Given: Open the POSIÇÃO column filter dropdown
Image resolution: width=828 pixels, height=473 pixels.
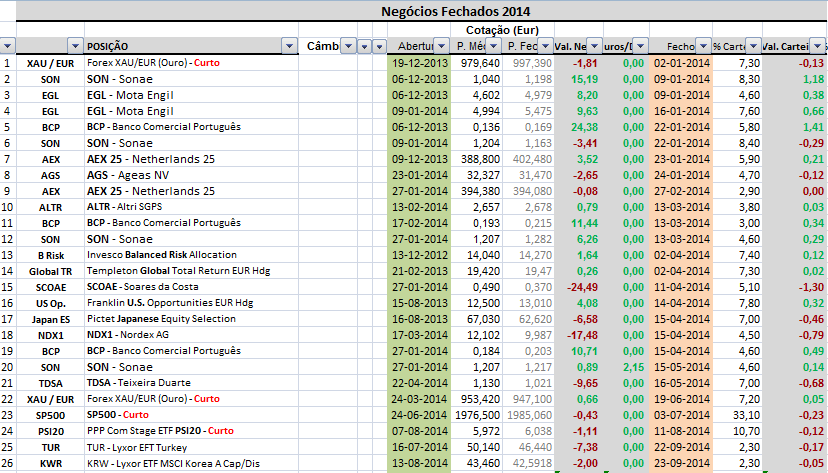Looking at the screenshot, I should click(x=289, y=46).
